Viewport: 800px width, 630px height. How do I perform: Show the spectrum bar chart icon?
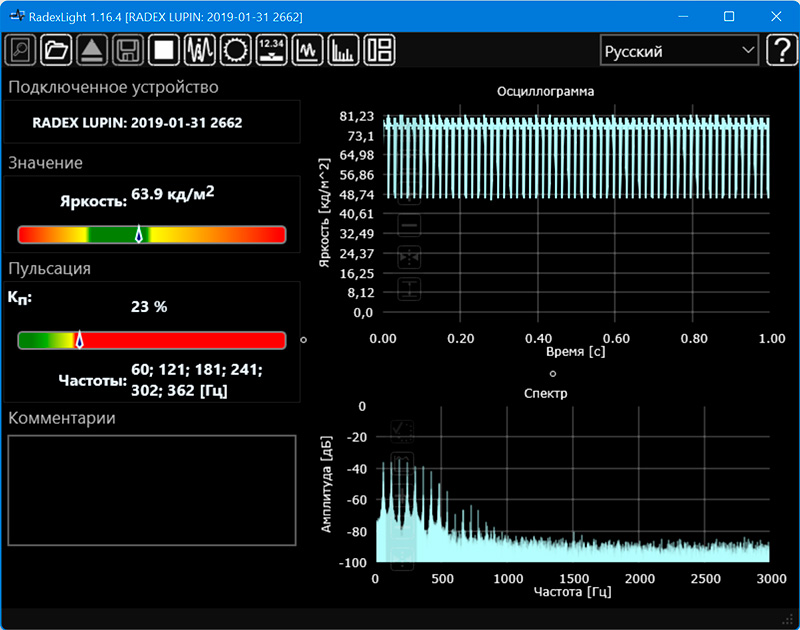click(343, 50)
